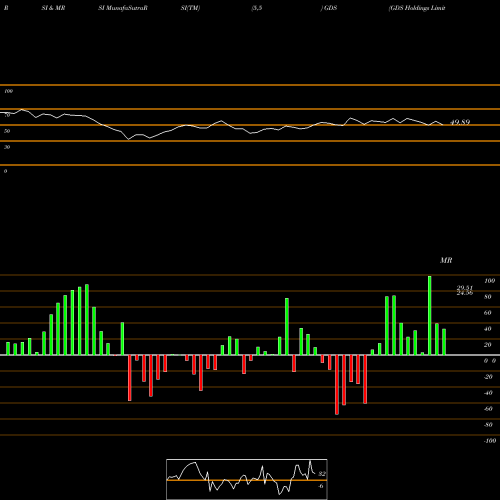Click the '(5,5' parameter text in header
500x500 pixels.
[x=257, y=8]
